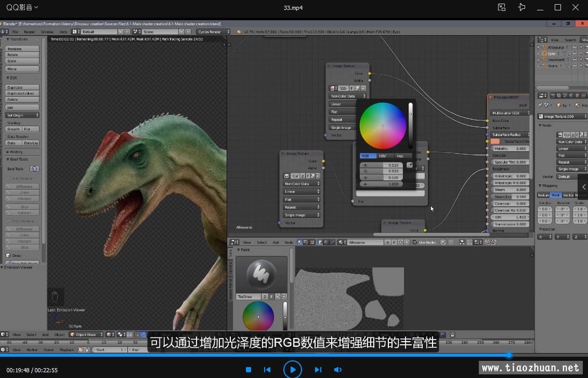Image resolution: width=588 pixels, height=378 pixels.
Task: Click the Subsurface Color swatch
Action: 495,141
